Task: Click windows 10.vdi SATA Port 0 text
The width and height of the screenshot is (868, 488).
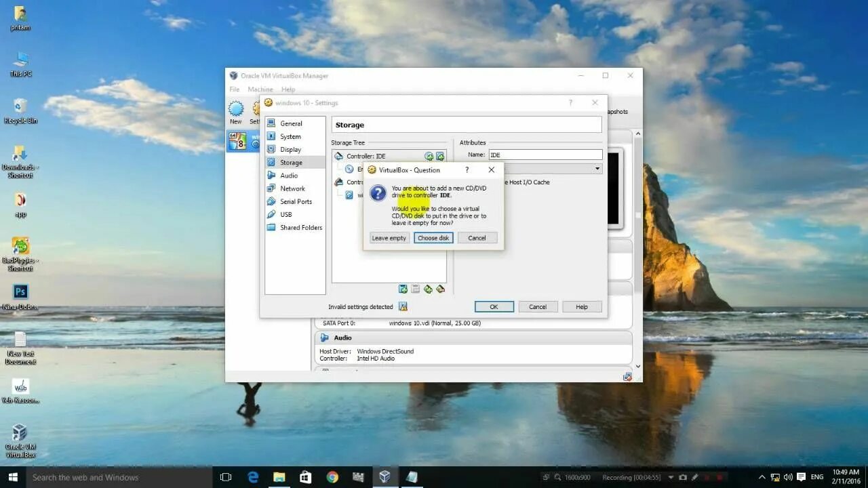Action: pos(435,323)
